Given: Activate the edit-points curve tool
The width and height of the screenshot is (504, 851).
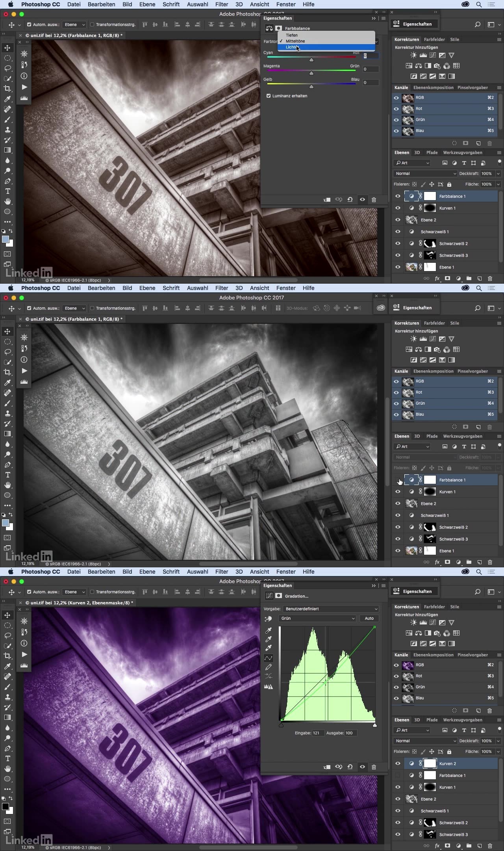Looking at the screenshot, I should 269,658.
